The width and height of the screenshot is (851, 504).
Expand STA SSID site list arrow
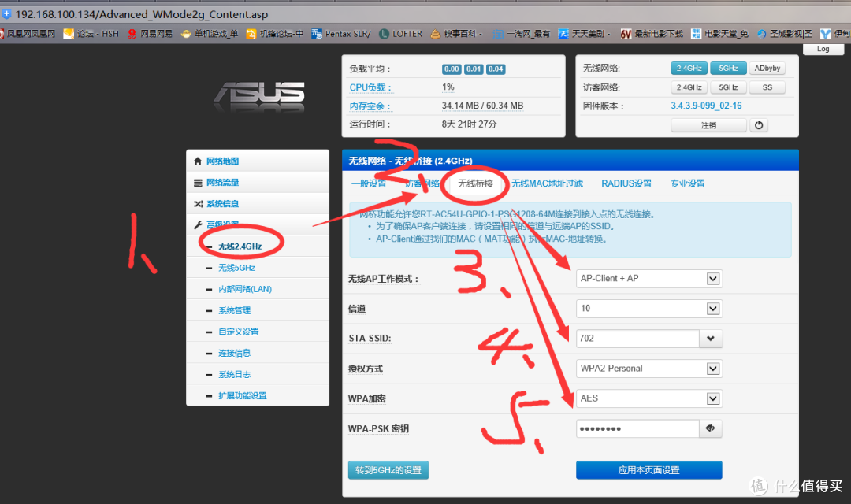(x=711, y=339)
